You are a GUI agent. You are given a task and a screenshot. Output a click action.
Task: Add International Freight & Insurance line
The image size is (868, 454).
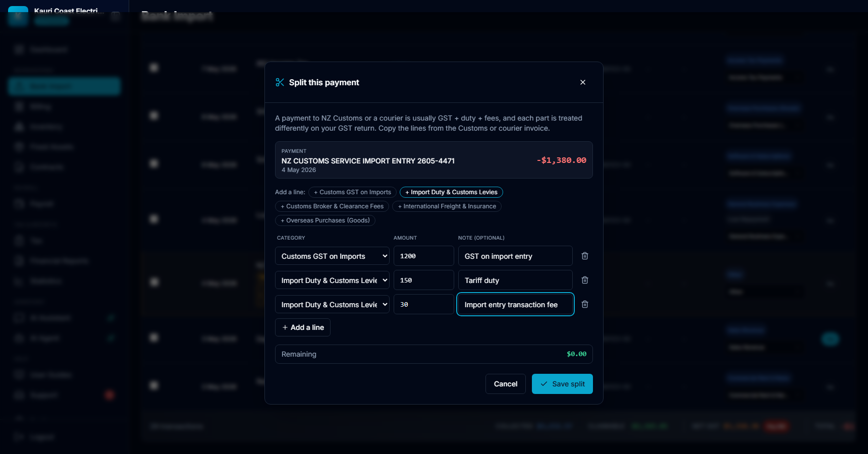pos(447,206)
